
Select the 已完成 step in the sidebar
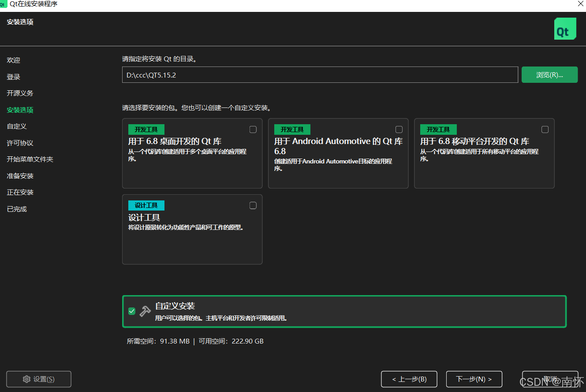(17, 209)
